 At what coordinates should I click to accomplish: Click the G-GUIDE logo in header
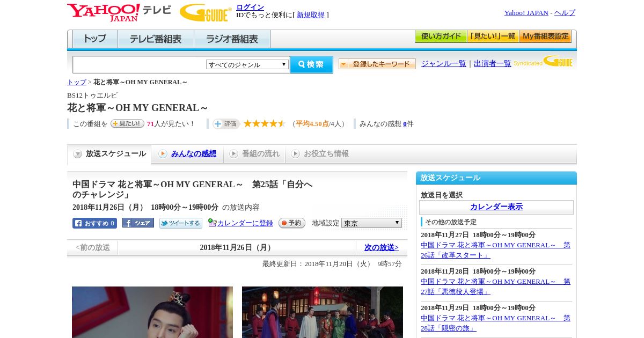(x=206, y=12)
